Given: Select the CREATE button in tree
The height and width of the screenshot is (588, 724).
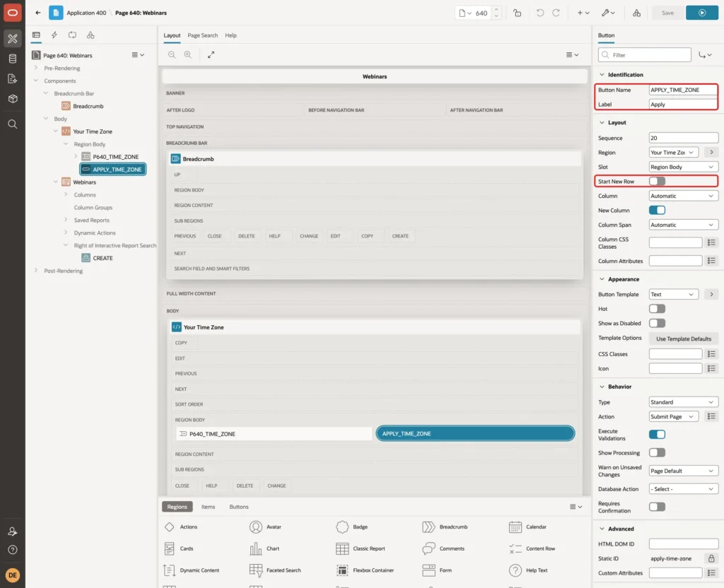Looking at the screenshot, I should coord(103,258).
